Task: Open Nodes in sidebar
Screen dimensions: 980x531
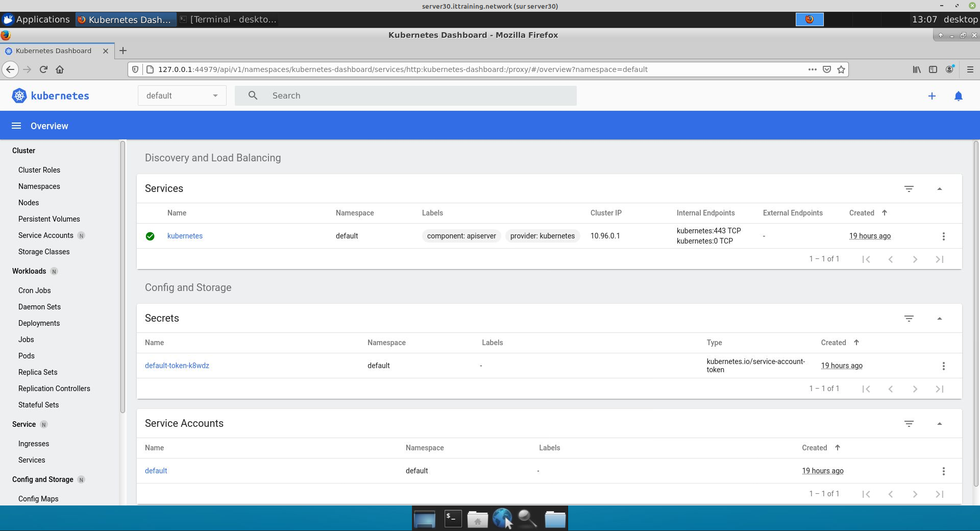Action: click(29, 203)
